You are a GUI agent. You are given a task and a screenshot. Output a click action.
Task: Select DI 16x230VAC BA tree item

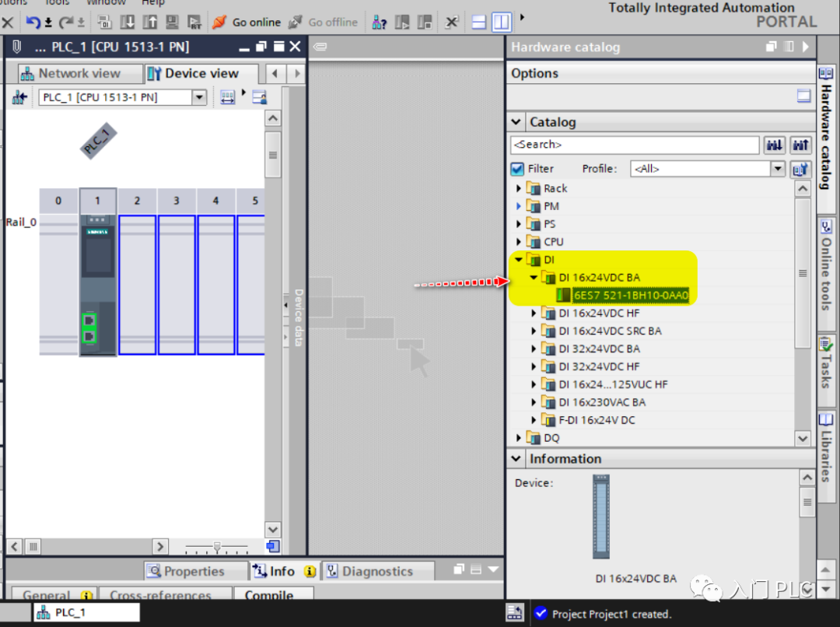click(601, 402)
